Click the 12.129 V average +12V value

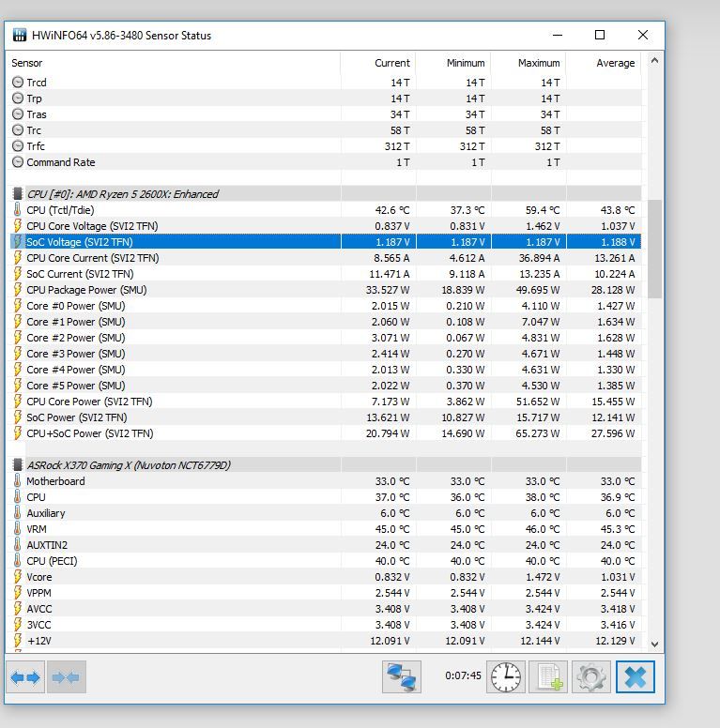(615, 640)
